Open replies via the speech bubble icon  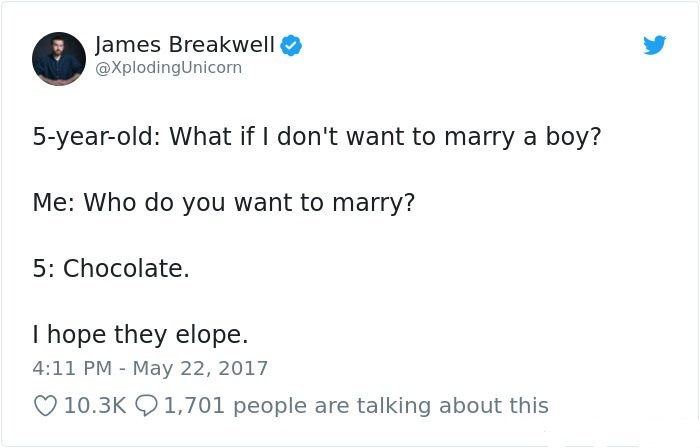(146, 406)
